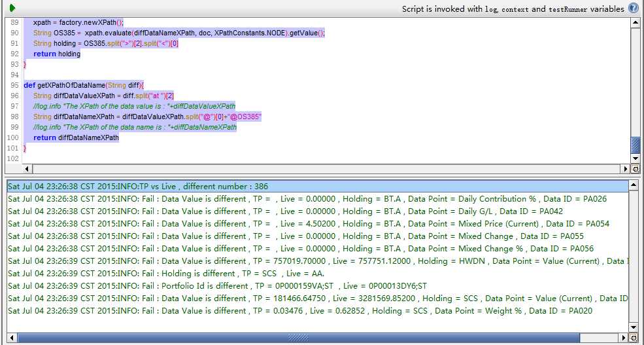Click the 'return diffDataNameXPath' code line
The width and height of the screenshot is (644, 345).
pyautogui.click(x=76, y=137)
